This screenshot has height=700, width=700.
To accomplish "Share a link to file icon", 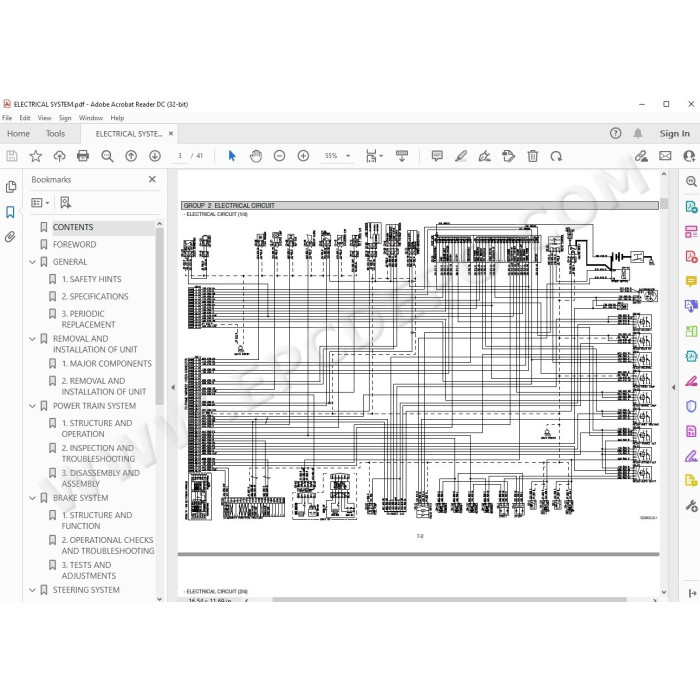I will coord(641,156).
